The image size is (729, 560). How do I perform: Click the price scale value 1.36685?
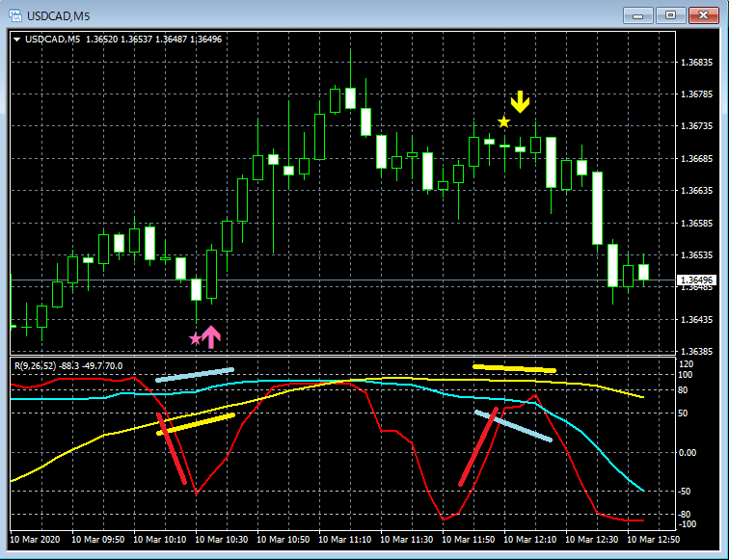coord(696,159)
